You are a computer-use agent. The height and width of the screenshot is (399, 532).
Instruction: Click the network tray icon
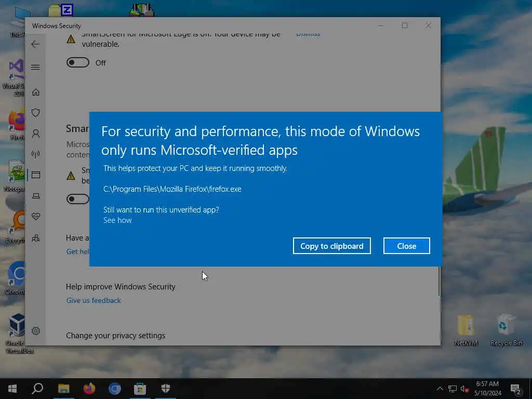[x=453, y=389]
